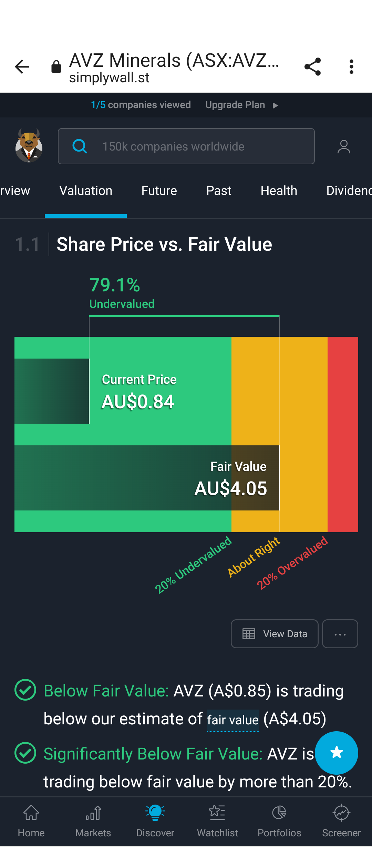Click the View Data button

coord(275,634)
